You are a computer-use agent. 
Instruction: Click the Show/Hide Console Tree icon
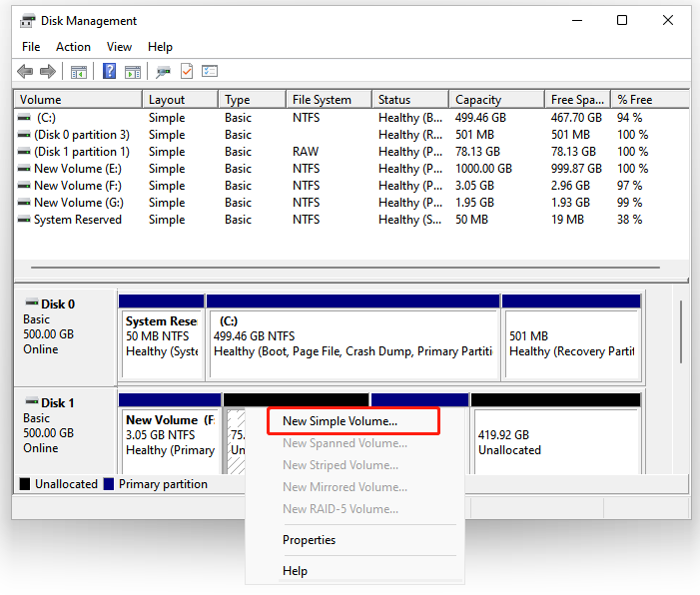[x=78, y=72]
